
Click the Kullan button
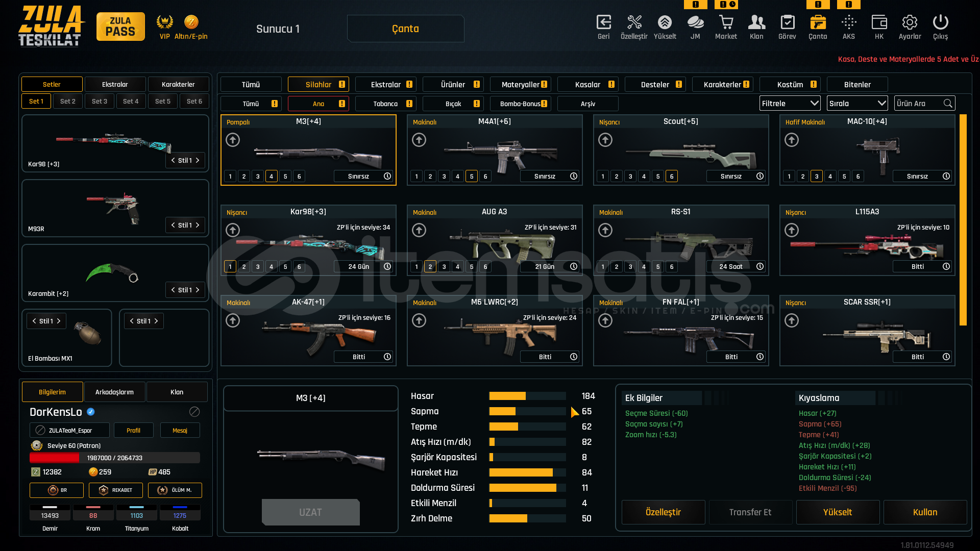click(x=925, y=512)
